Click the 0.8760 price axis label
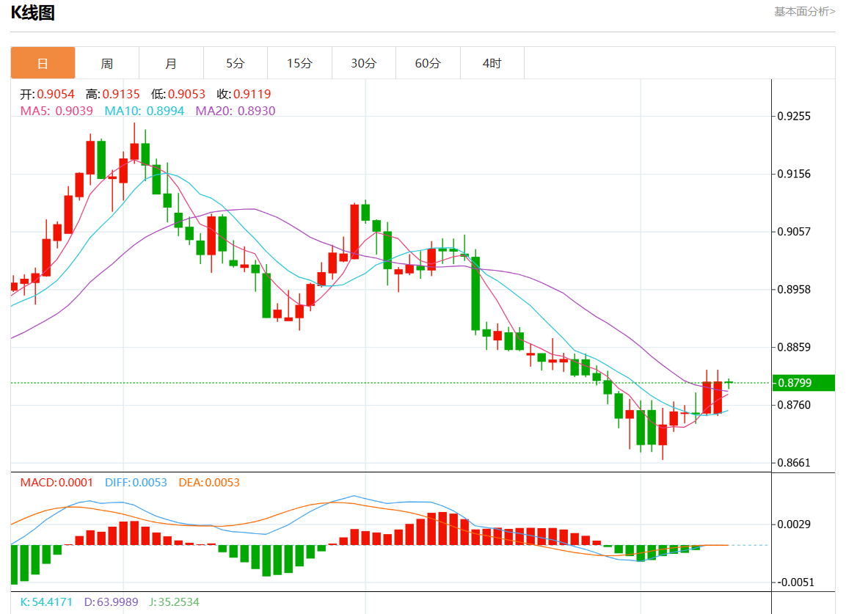868x614 pixels. pyautogui.click(x=794, y=405)
